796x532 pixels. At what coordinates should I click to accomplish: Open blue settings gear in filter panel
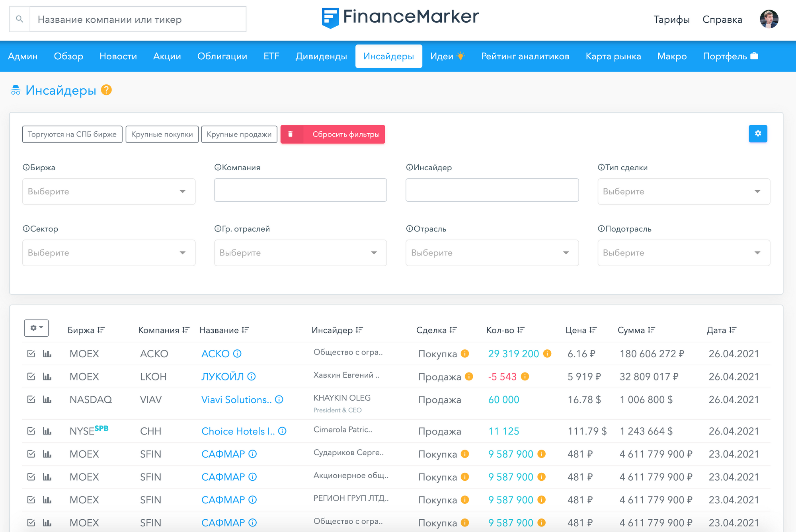point(758,134)
